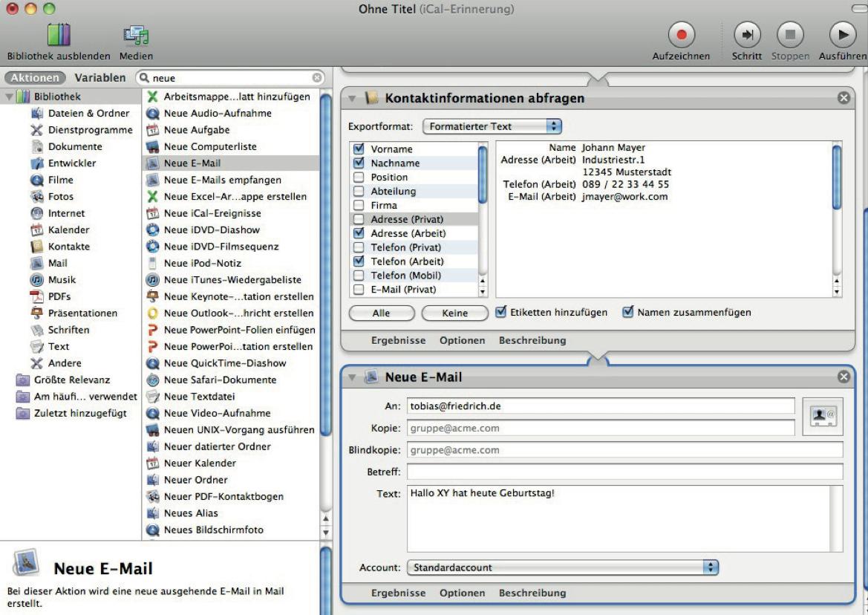Open the Exportformat dropdown
Screen dimensions: 868x615
click(492, 126)
